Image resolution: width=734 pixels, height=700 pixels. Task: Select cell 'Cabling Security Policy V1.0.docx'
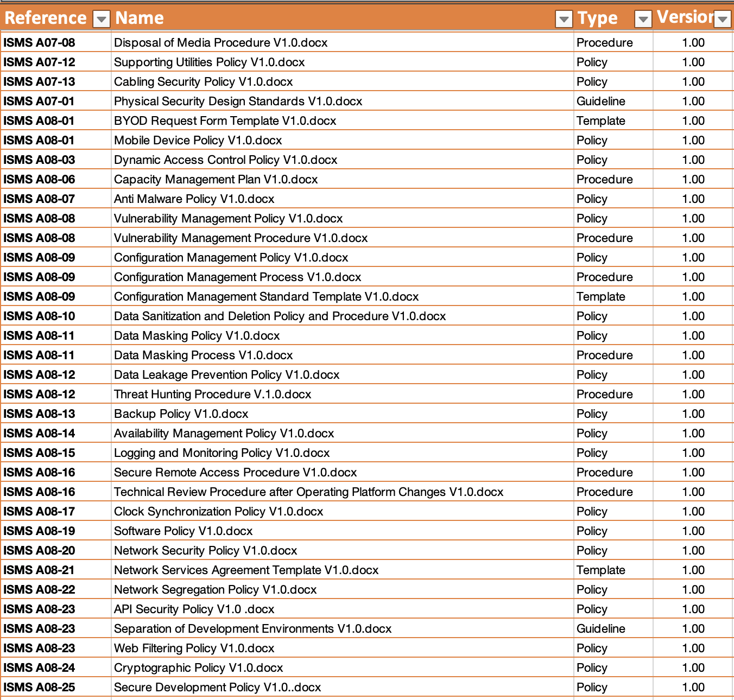coord(343,81)
